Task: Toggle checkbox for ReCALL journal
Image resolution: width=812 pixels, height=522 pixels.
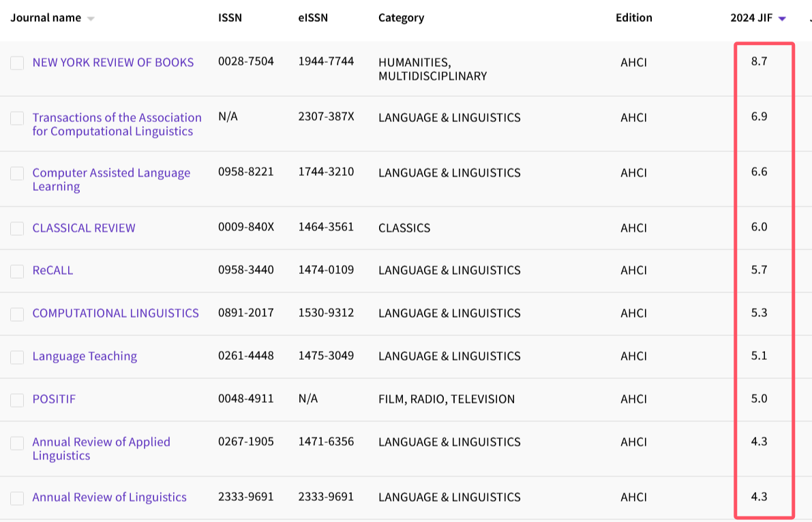Action: tap(17, 271)
